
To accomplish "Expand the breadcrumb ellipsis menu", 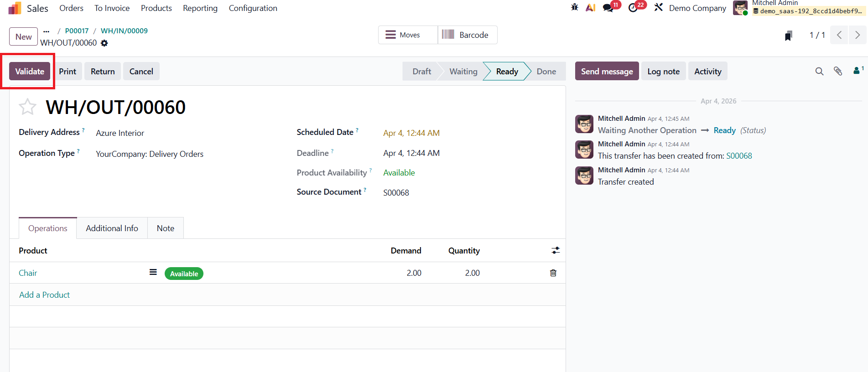I will 46,31.
